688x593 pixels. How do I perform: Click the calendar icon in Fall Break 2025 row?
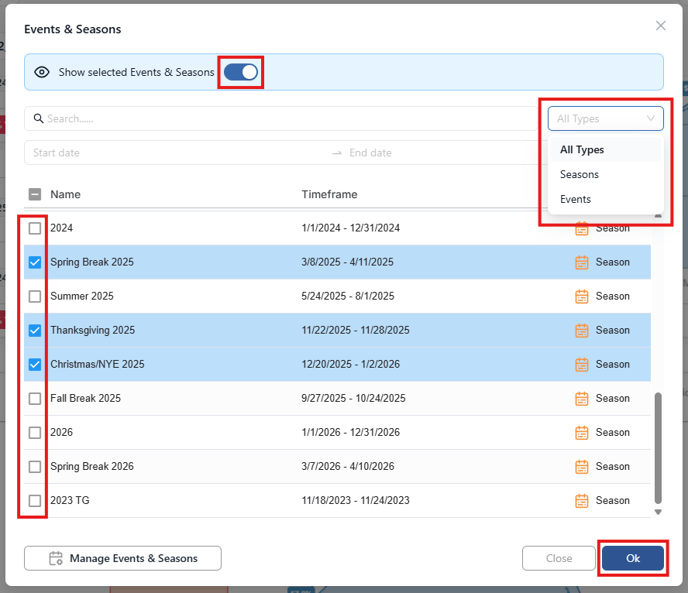tap(581, 398)
